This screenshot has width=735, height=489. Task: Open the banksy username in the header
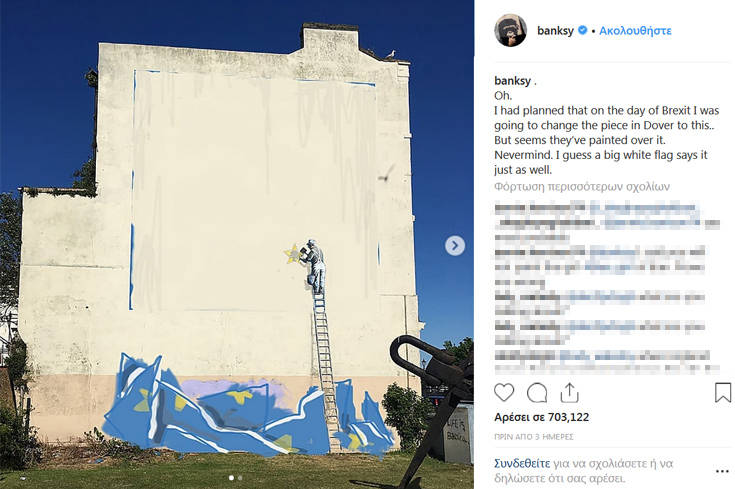click(555, 31)
